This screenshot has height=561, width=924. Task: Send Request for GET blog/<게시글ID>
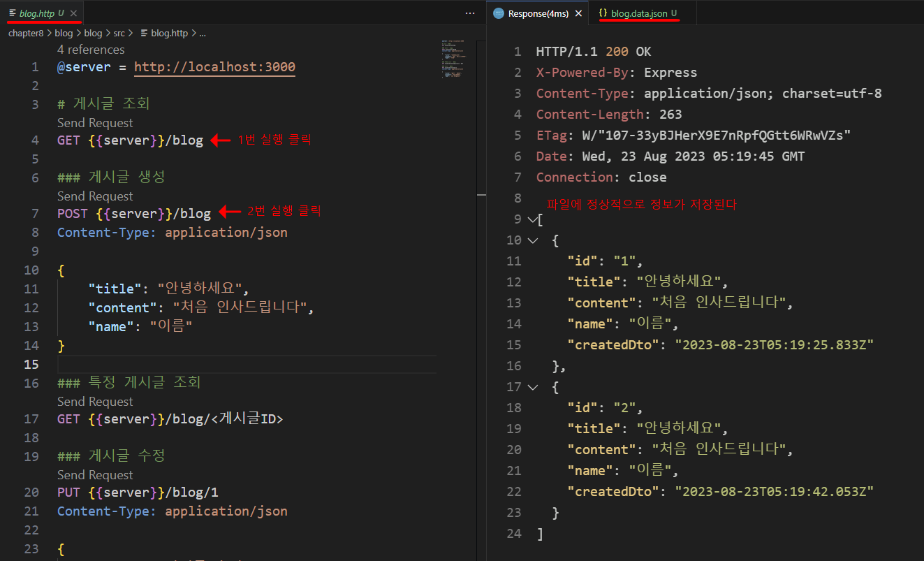coord(95,402)
